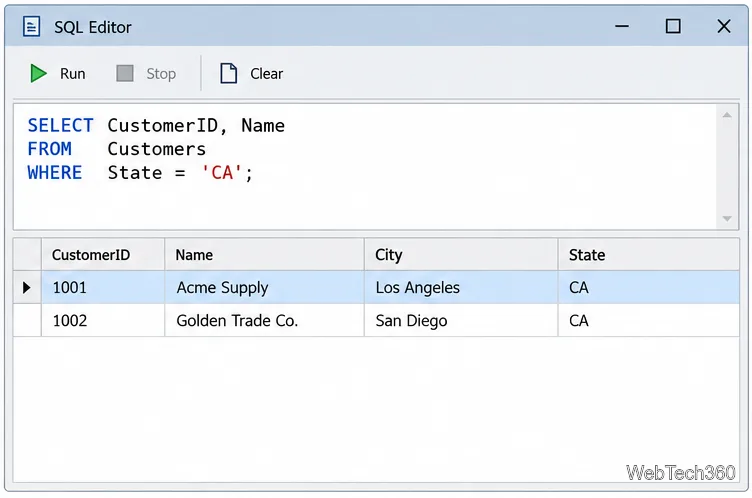Click inside the SQL query text area
The image size is (752, 498).
point(364,166)
